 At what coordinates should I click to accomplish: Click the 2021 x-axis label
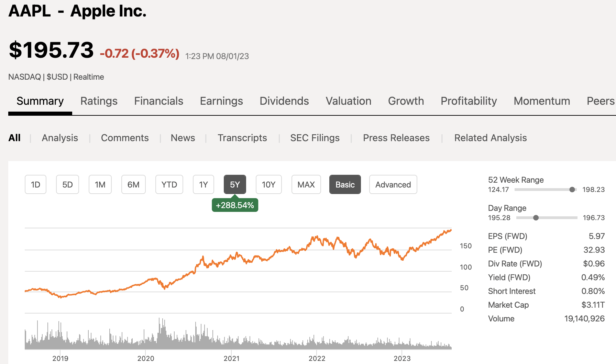point(231,358)
